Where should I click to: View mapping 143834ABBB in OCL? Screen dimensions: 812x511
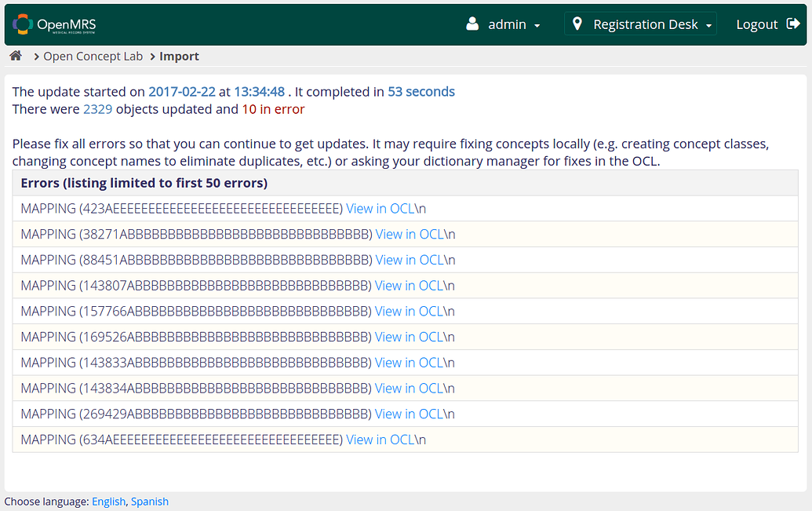pyautogui.click(x=409, y=389)
